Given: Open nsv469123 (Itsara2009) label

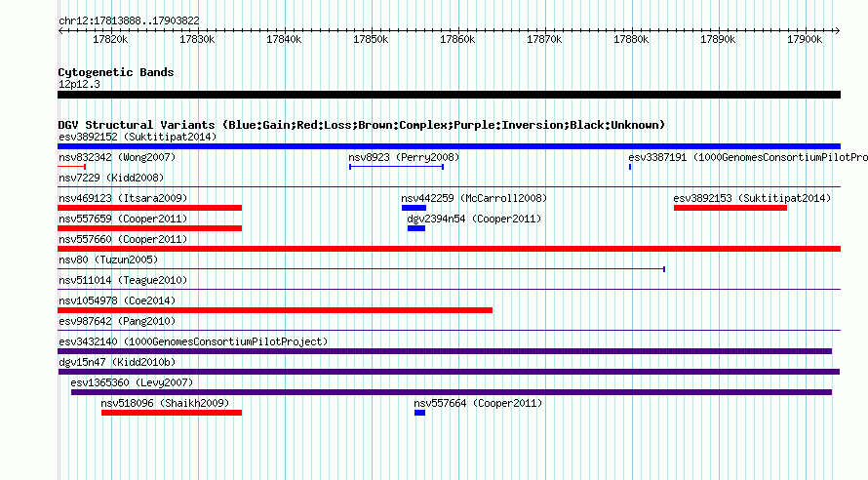Looking at the screenshot, I should 123,198.
